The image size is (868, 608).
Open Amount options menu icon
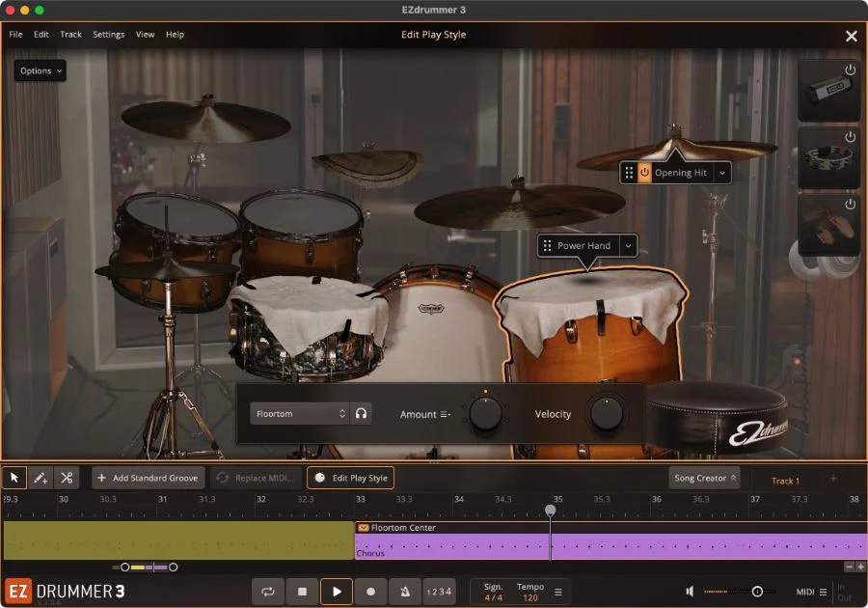click(445, 414)
